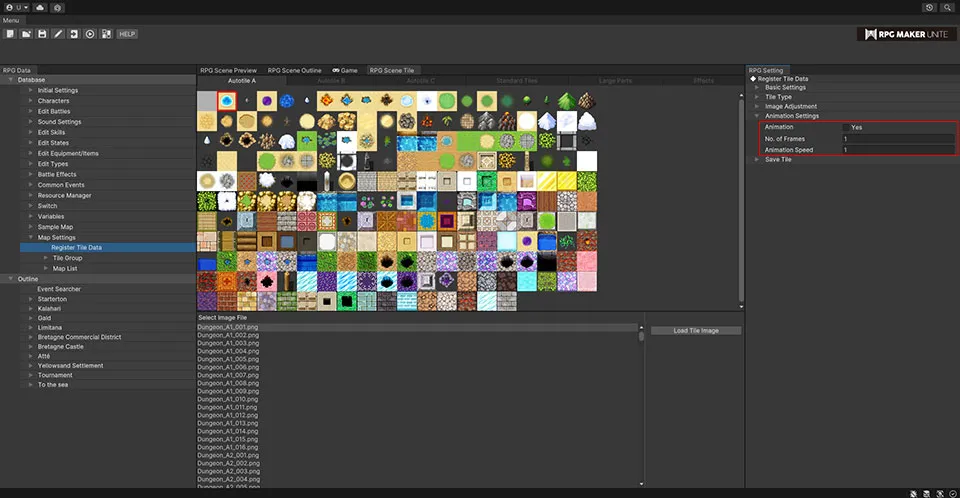Screen dimensions: 960x498
Task: Click the import arrow toolbar icon
Action: [x=74, y=34]
